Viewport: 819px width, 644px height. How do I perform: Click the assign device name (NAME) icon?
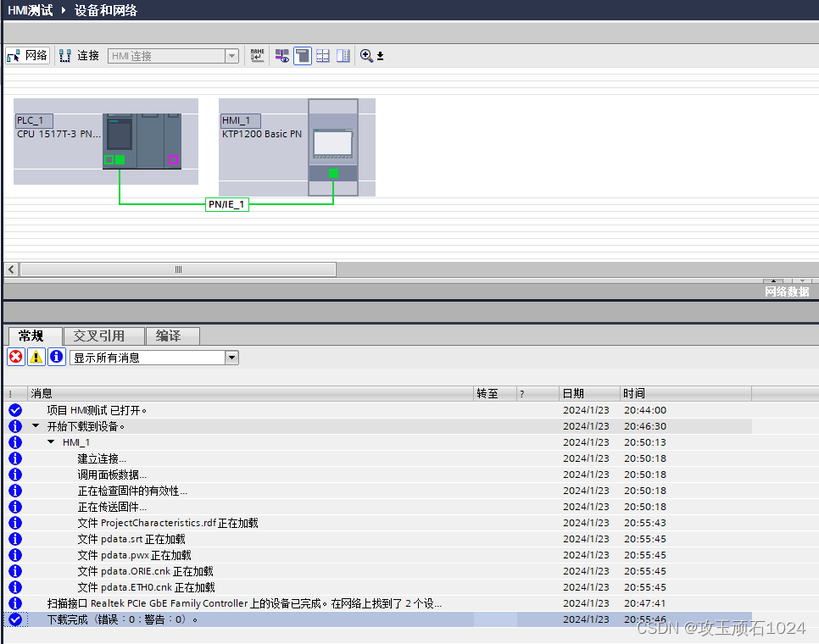click(x=257, y=55)
